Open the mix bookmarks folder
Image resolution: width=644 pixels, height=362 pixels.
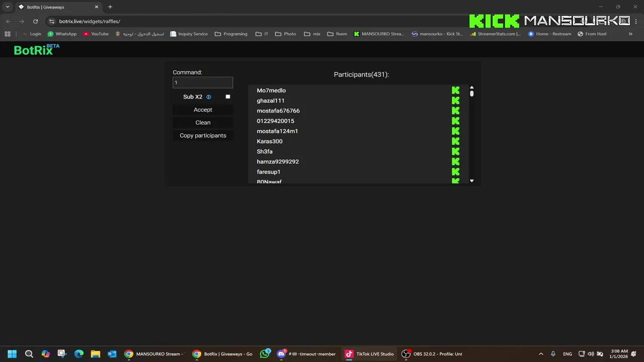312,34
